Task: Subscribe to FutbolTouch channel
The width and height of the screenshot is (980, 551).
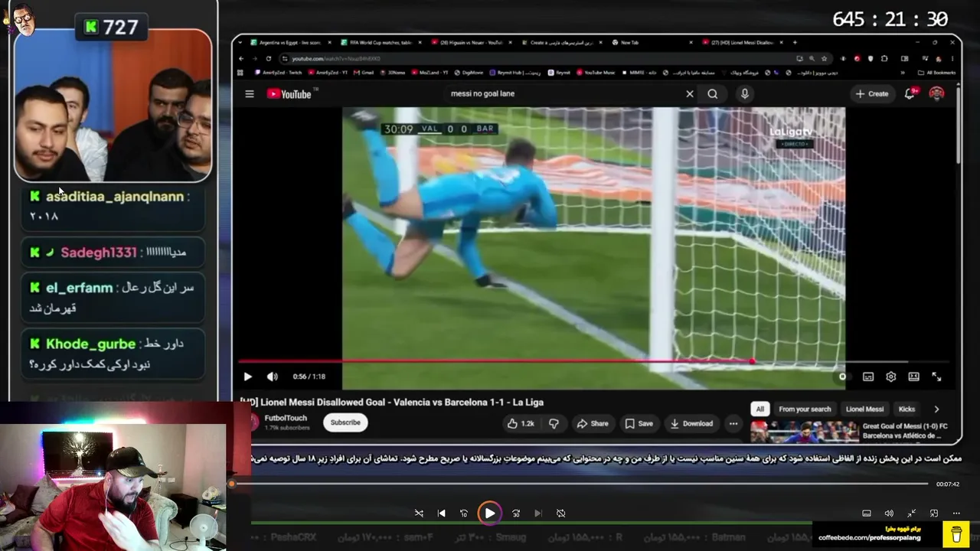Action: click(x=345, y=422)
